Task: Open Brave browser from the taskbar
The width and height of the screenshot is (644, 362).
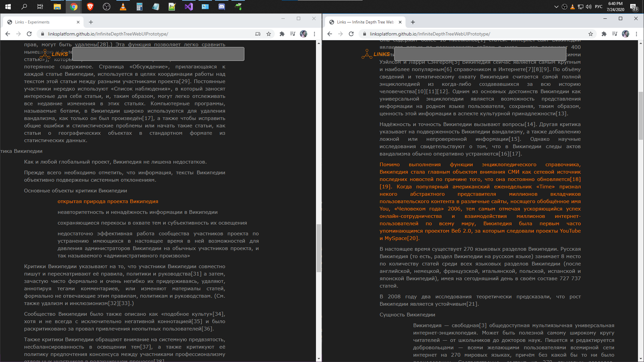Action: pos(90,6)
